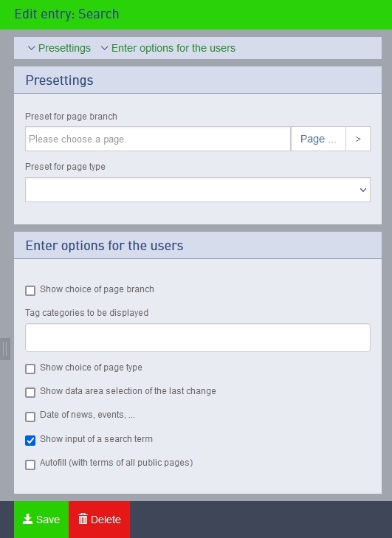This screenshot has height=538, width=392.
Task: Enable Show choice of page branch
Action: [x=30, y=291]
